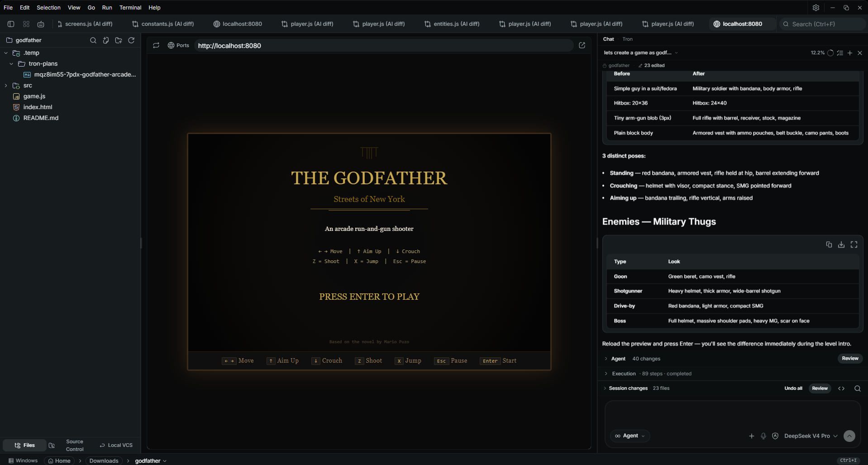Viewport: 868px width, 465px height.
Task: Add an attachment to chat input
Action: click(752, 436)
